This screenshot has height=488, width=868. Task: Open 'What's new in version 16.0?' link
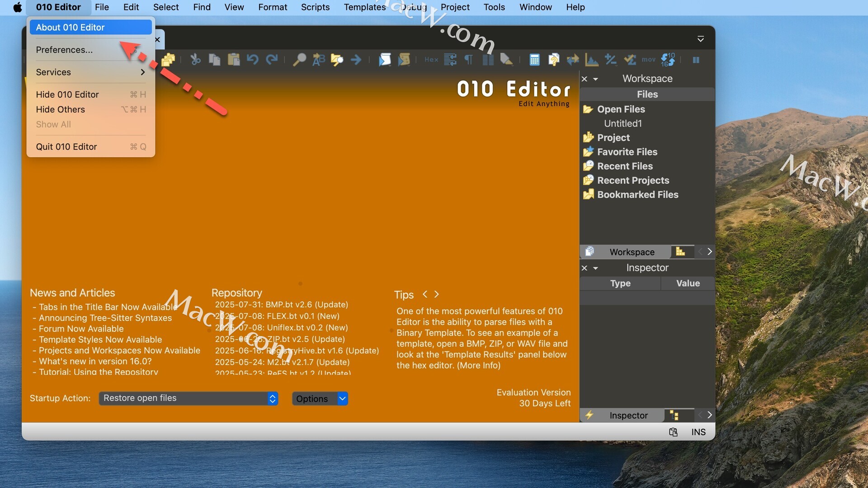point(95,361)
